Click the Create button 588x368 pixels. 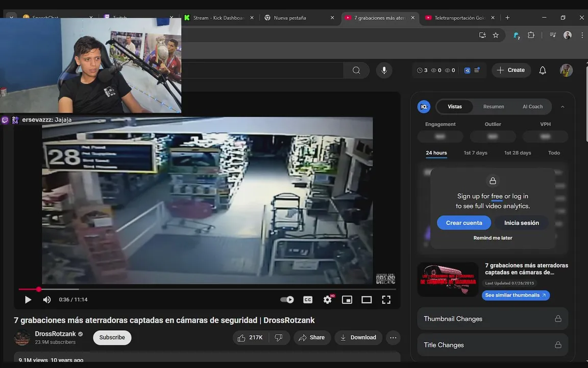coord(511,70)
